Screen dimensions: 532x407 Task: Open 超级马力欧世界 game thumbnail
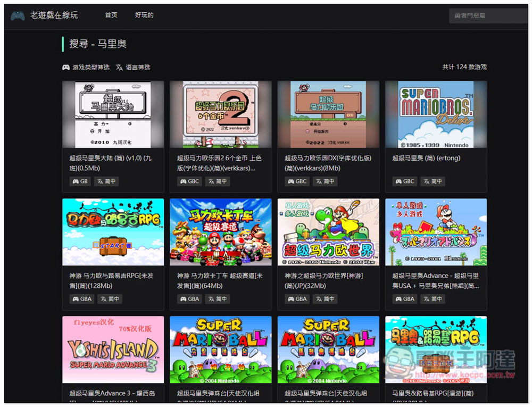(x=328, y=232)
